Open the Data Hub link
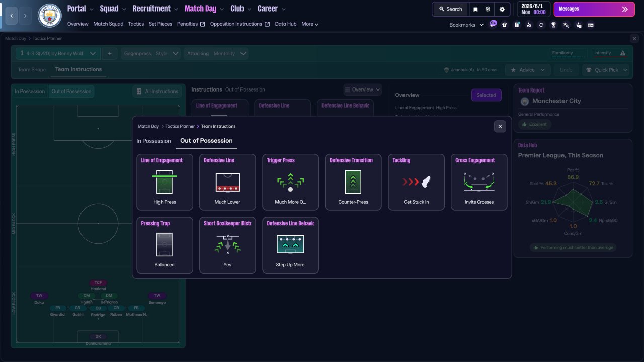Viewport: 644px width, 362px height. [x=286, y=24]
